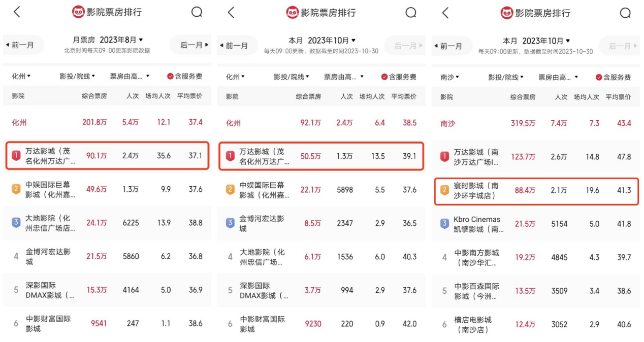644x342 pixels.
Task: Tap 综合票房 column header on 南沙 screen
Action: 523,97
